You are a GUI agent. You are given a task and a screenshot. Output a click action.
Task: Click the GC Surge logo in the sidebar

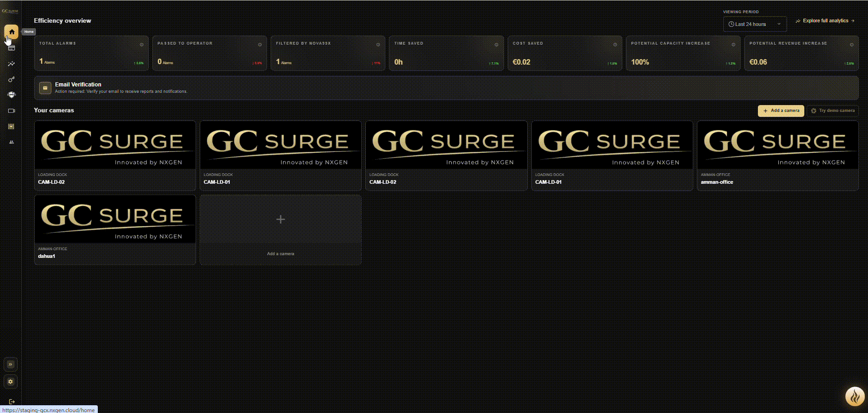click(x=10, y=11)
